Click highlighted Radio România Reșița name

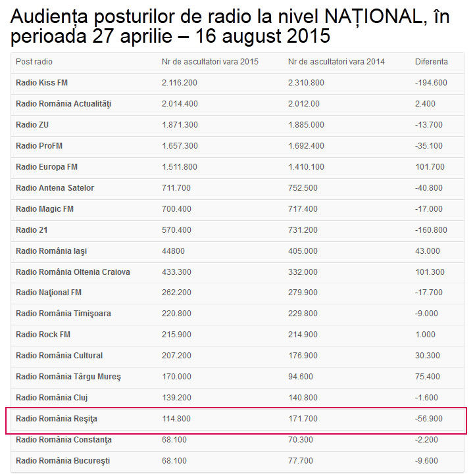tap(57, 419)
